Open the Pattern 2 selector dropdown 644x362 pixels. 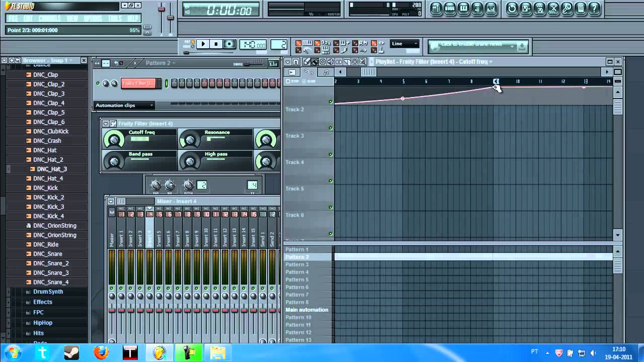(161, 63)
